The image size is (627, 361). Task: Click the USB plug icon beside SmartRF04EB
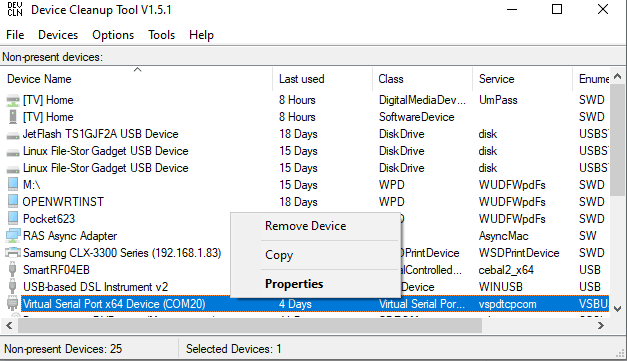point(13,269)
